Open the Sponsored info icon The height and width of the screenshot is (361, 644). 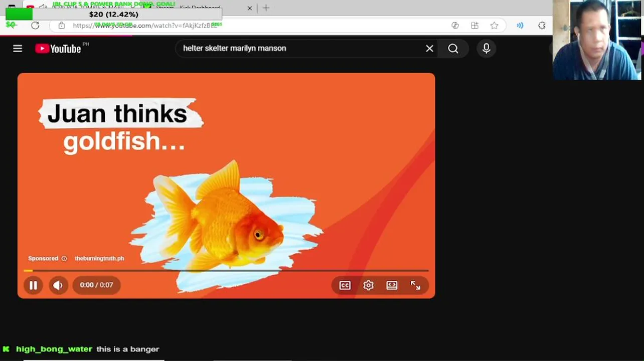tap(64, 259)
